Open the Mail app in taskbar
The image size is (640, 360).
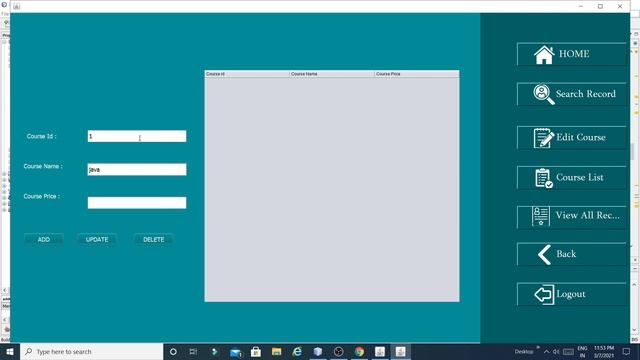coord(236,352)
